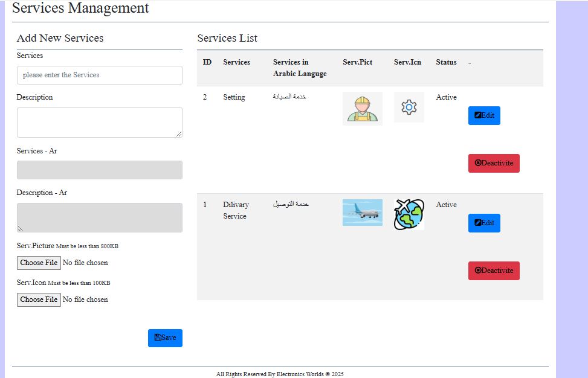Click the Serv.Pict column header
The height and width of the screenshot is (378, 588).
pos(357,62)
